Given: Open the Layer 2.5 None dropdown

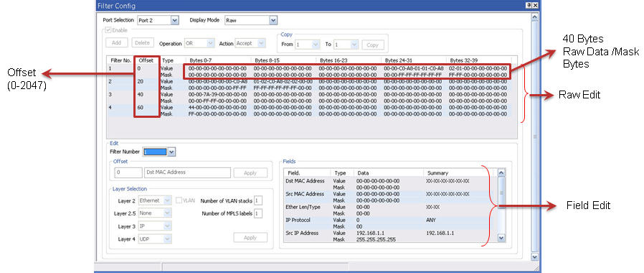Looking at the screenshot, I should 155,213.
